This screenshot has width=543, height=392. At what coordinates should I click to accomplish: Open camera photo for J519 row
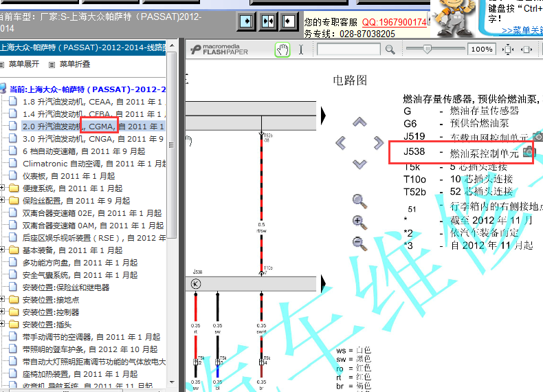[x=538, y=136]
